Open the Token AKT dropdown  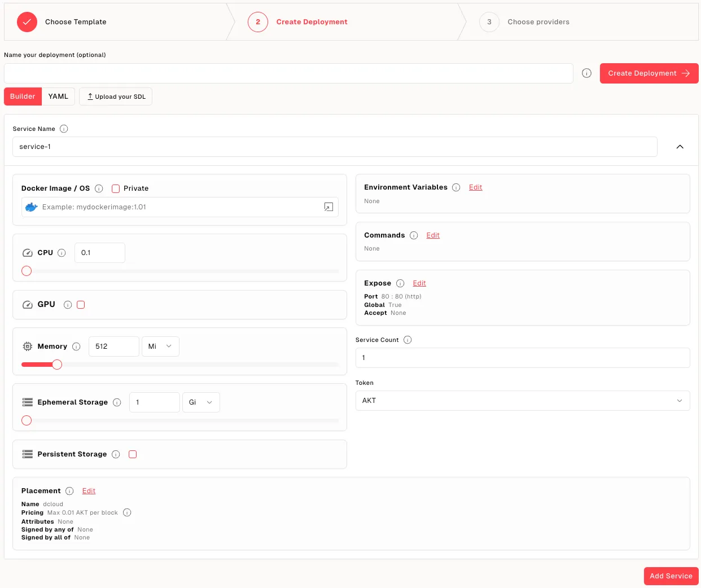(x=522, y=401)
